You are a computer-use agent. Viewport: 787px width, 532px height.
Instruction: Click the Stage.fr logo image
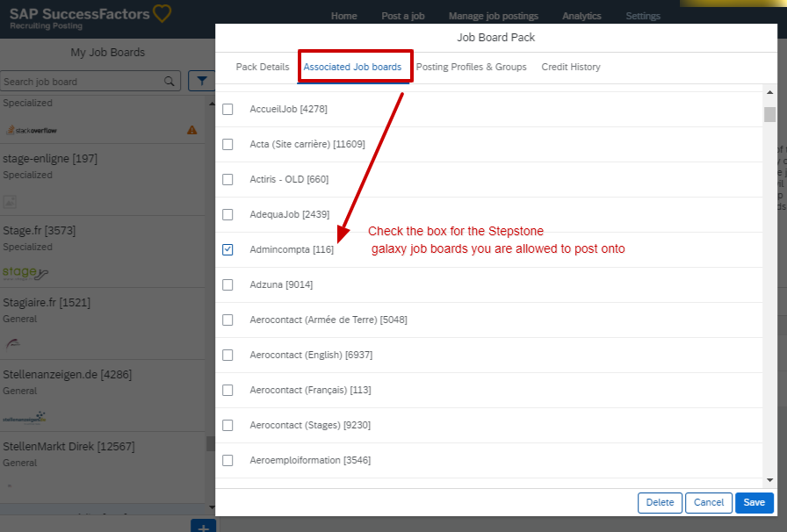pyautogui.click(x=25, y=273)
